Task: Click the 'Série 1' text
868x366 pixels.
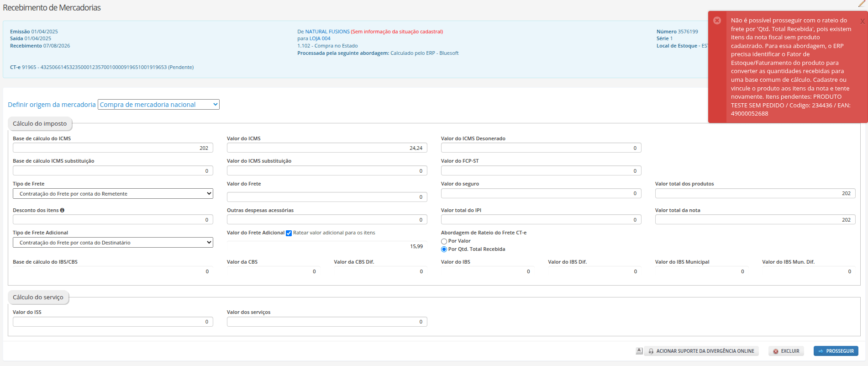Action: [664, 38]
